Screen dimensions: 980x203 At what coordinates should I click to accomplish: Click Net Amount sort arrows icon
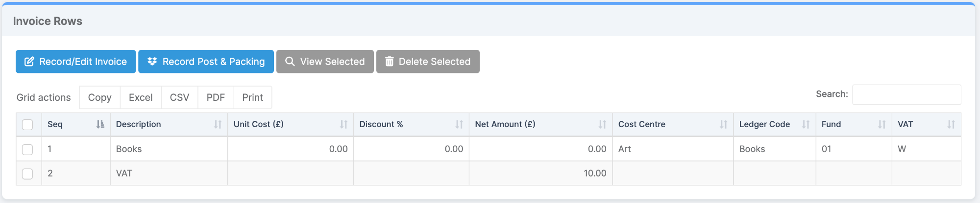tap(602, 124)
